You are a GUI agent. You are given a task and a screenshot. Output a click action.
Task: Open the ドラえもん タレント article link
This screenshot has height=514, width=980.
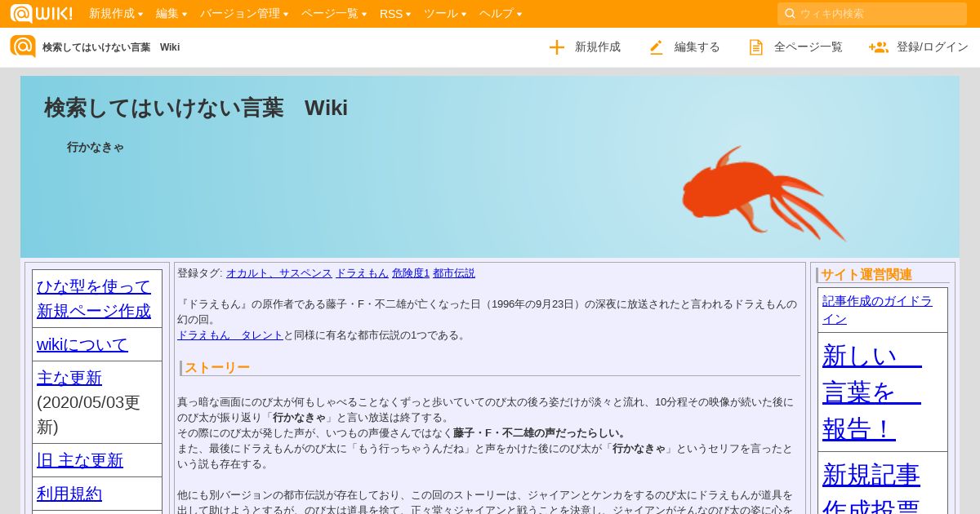(230, 335)
